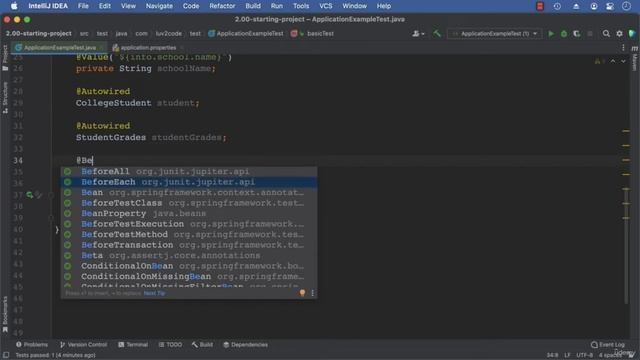Toggle tool window bars status bar icon
Viewport: 640px width, 360px height.
[x=6, y=356]
